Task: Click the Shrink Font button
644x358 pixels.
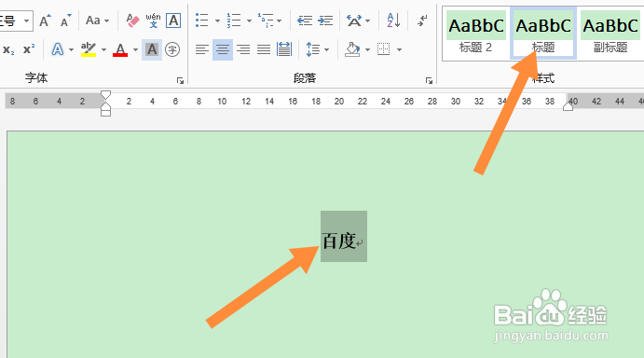Action: [x=65, y=21]
